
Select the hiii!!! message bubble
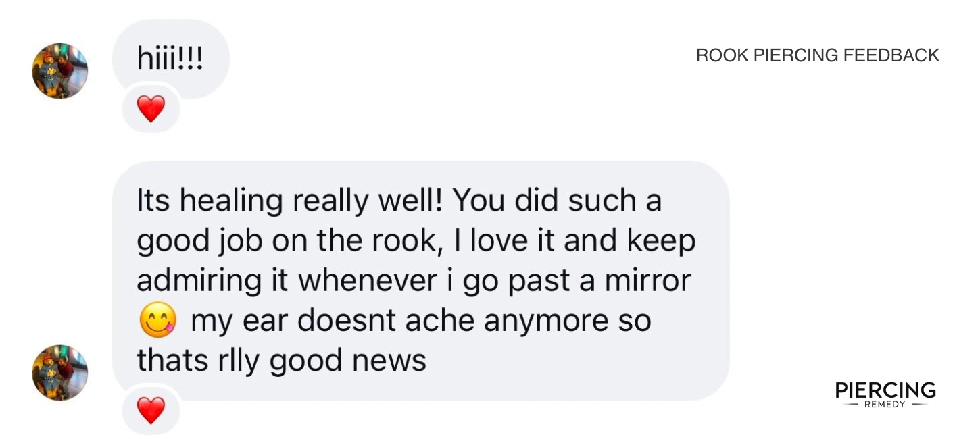170,59
